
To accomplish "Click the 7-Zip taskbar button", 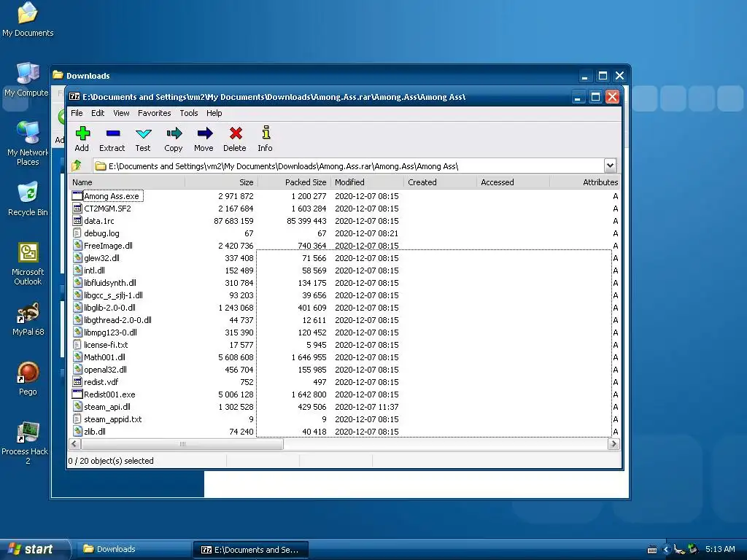I will pos(251,550).
